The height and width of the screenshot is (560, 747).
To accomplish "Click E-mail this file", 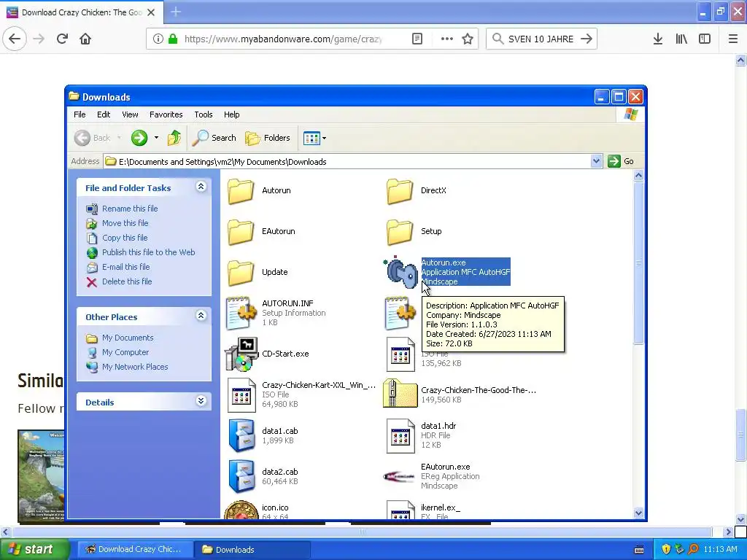I will coord(125,267).
